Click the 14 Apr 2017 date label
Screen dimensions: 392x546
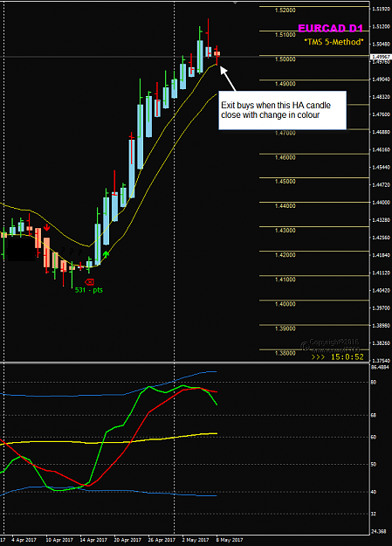(x=93, y=540)
